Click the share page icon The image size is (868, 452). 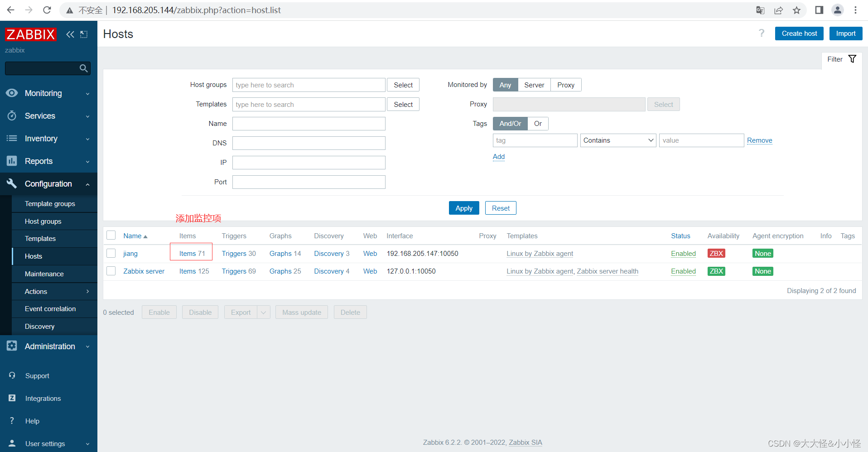click(778, 10)
